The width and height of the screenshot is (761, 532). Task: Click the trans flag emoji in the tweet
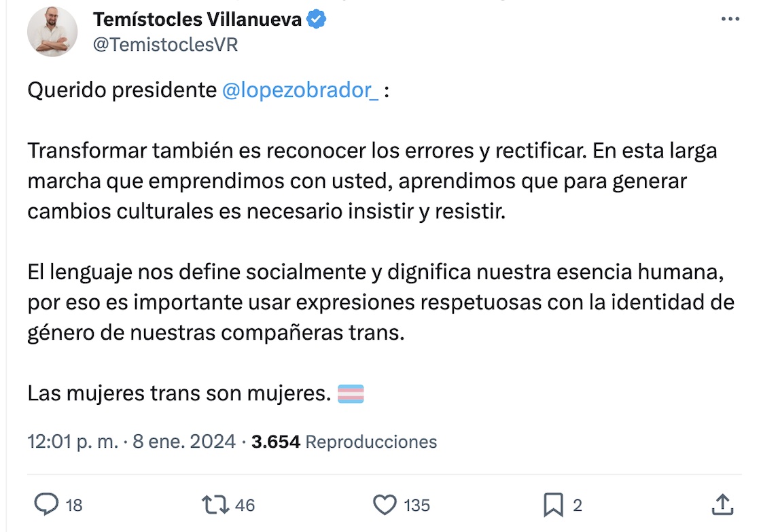[351, 393]
